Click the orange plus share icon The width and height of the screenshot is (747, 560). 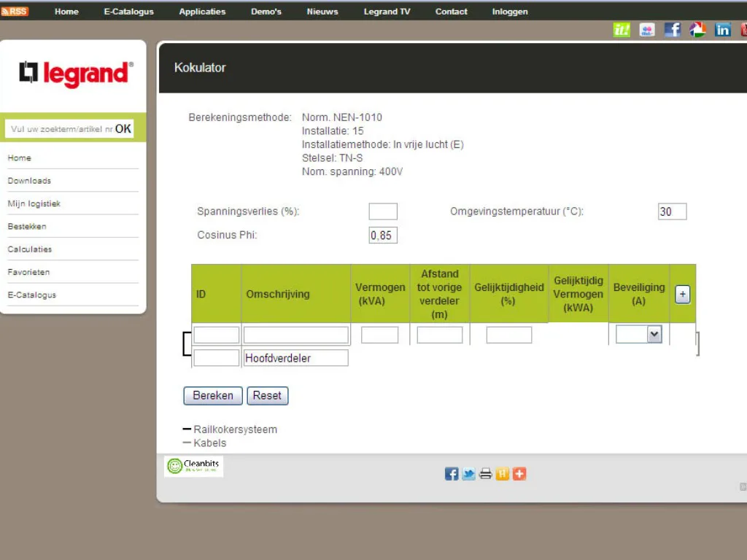(519, 474)
